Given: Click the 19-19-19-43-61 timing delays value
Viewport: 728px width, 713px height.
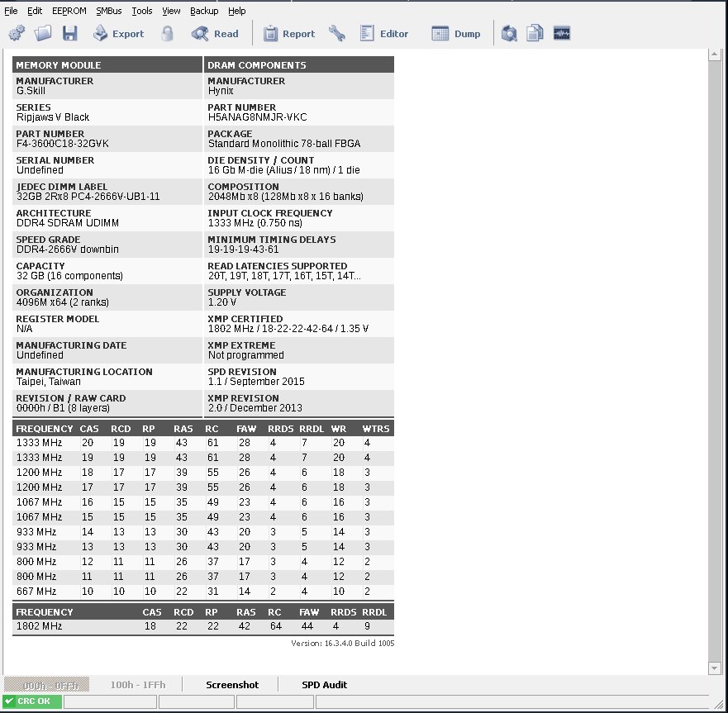Looking at the screenshot, I should click(243, 250).
